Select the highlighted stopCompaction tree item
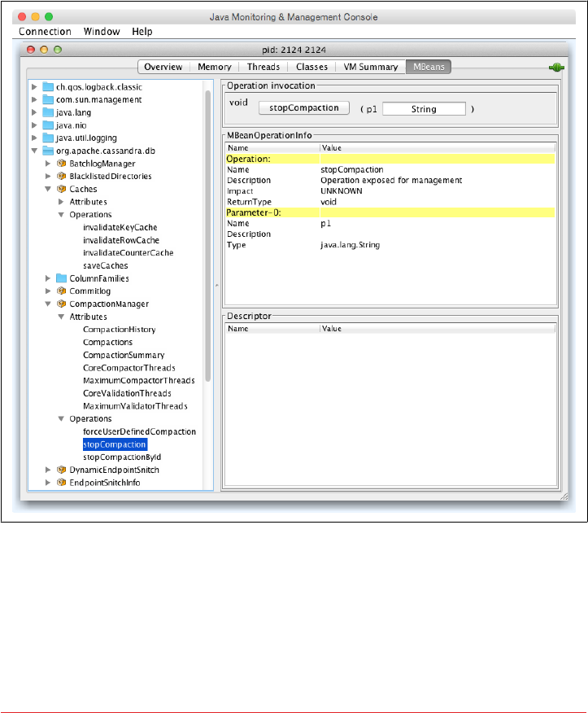 click(x=115, y=444)
